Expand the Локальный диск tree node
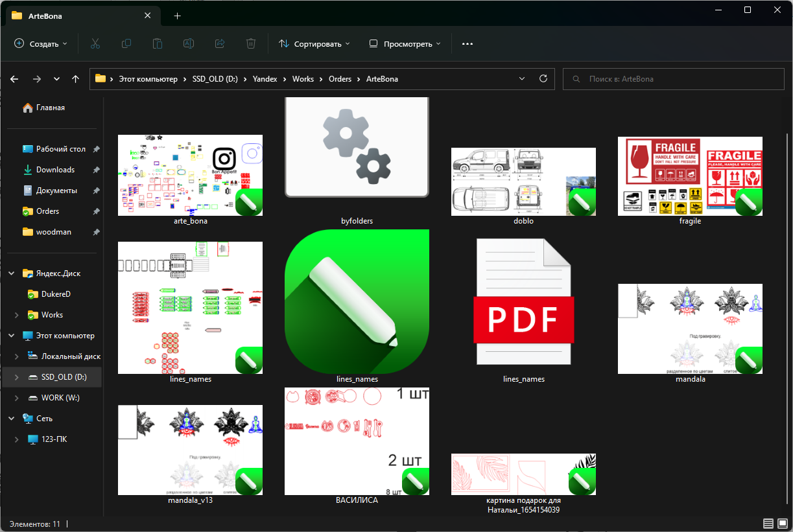The height and width of the screenshot is (532, 793). pos(16,356)
